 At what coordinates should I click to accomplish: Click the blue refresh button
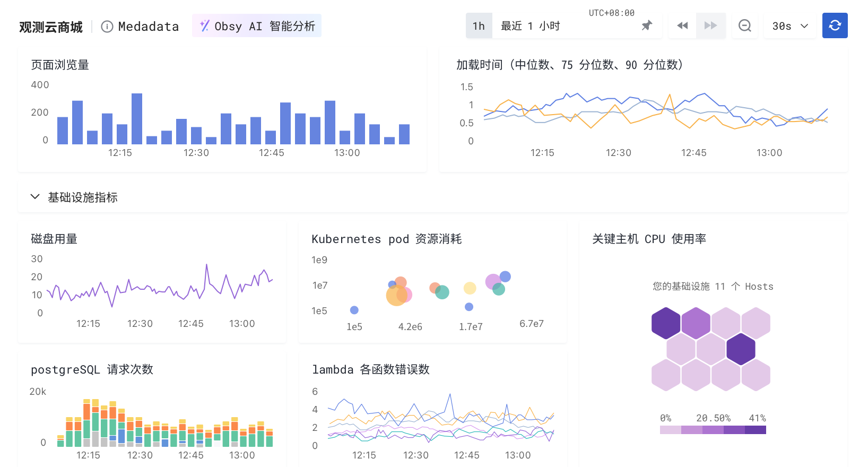pyautogui.click(x=835, y=25)
